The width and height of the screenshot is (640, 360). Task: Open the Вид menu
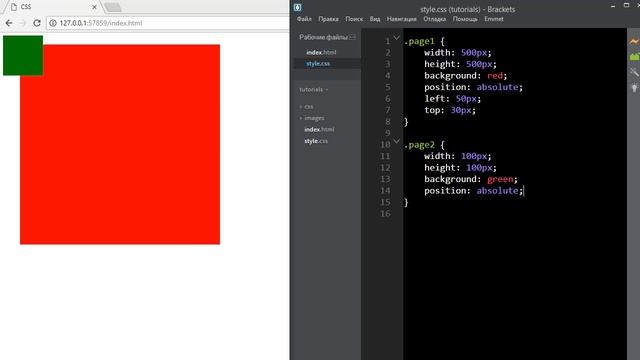point(375,19)
